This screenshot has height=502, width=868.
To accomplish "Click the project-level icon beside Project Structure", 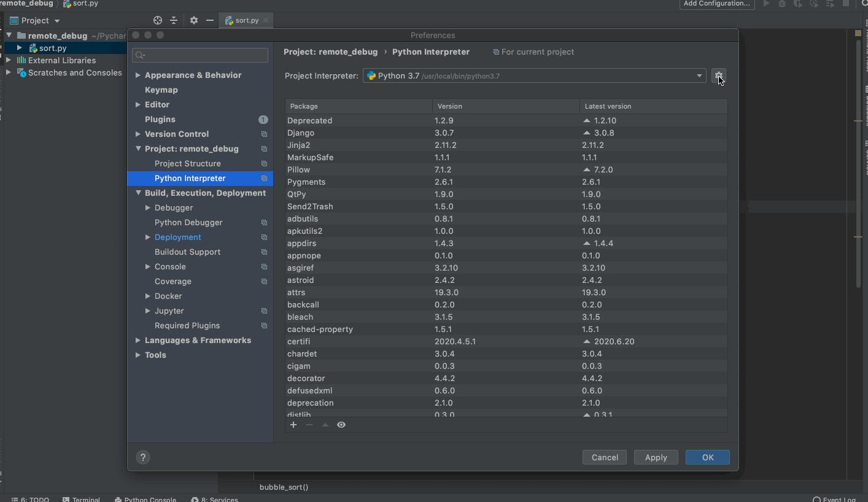I will [x=264, y=164].
